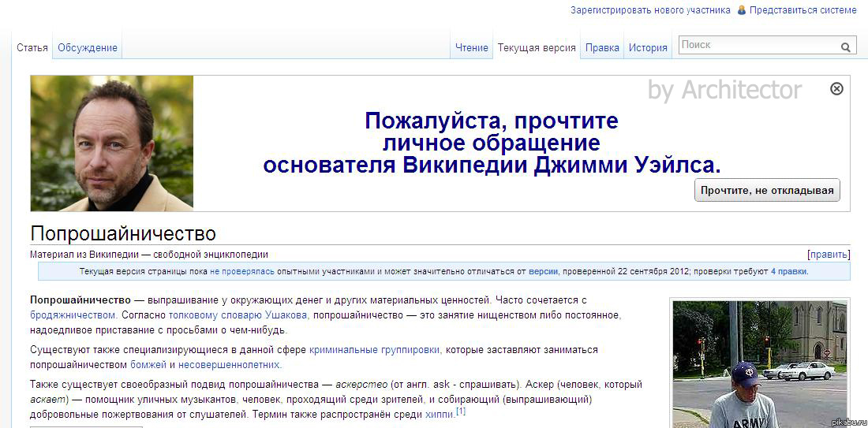Image resolution: width=868 pixels, height=428 pixels.
Task: Follow the криминальные группировки link
Action: 375,350
